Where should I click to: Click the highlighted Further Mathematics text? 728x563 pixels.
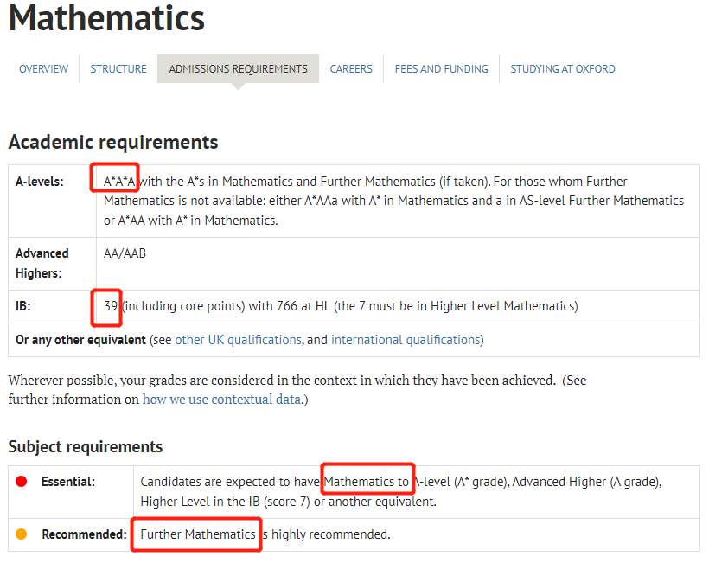198,534
